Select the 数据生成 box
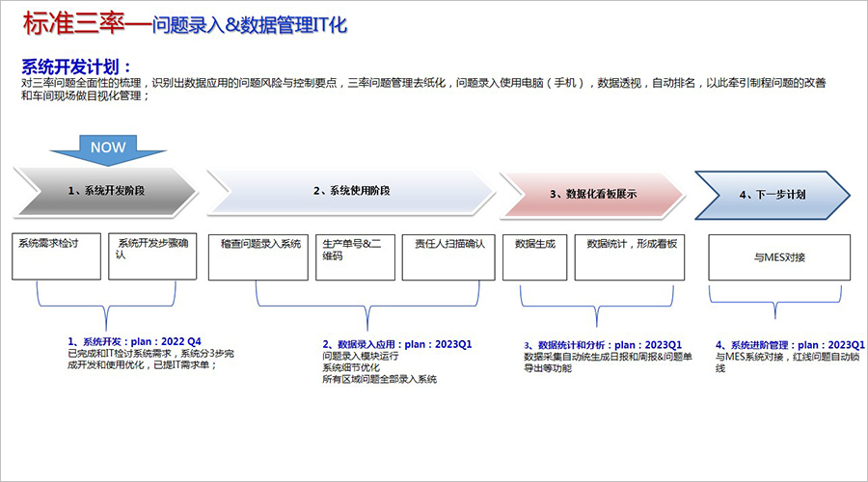The height and width of the screenshot is (482, 868). point(534,257)
